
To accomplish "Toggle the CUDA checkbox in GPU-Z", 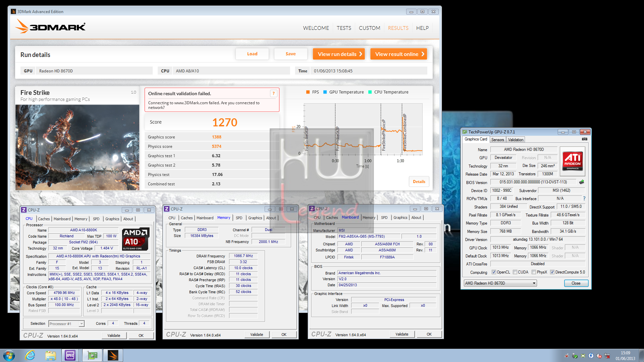I will pyautogui.click(x=515, y=272).
